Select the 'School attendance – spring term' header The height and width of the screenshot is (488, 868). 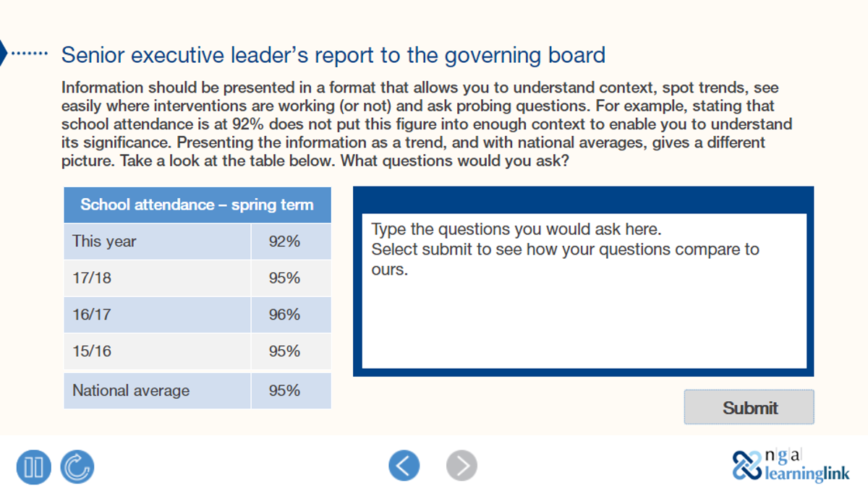coord(197,205)
